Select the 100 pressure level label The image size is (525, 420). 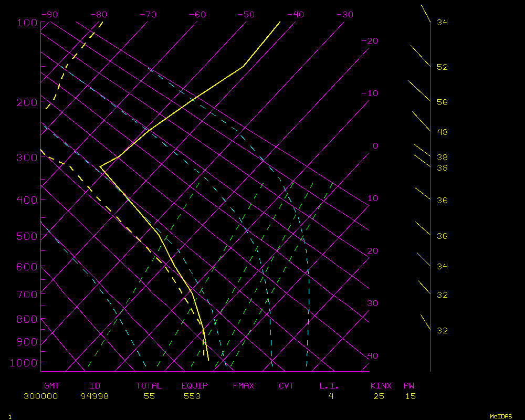tap(27, 23)
